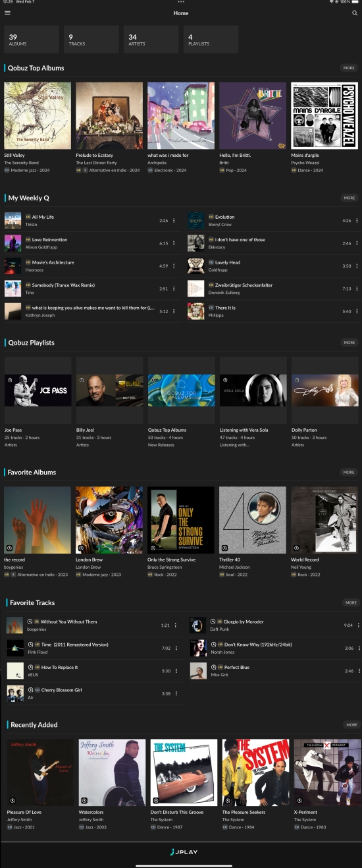Open three-dot menu for Kathryn Joseph track
This screenshot has height=868, width=362.
click(174, 312)
